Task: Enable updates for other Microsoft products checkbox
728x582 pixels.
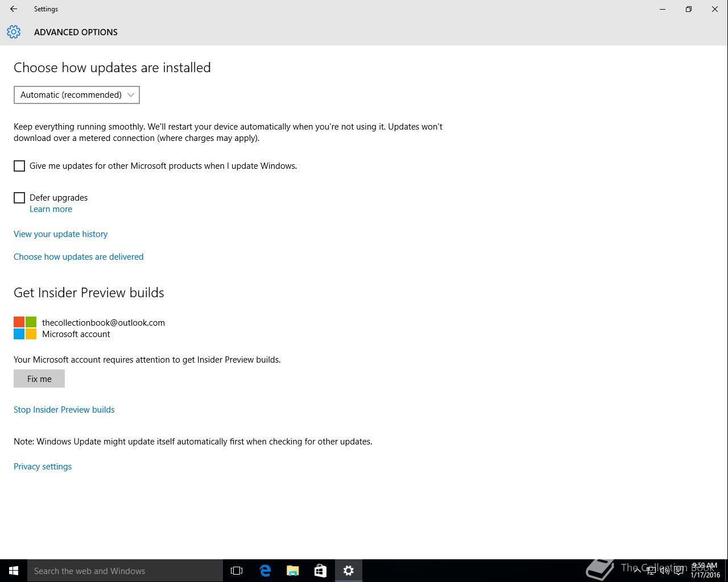Action: tap(19, 166)
